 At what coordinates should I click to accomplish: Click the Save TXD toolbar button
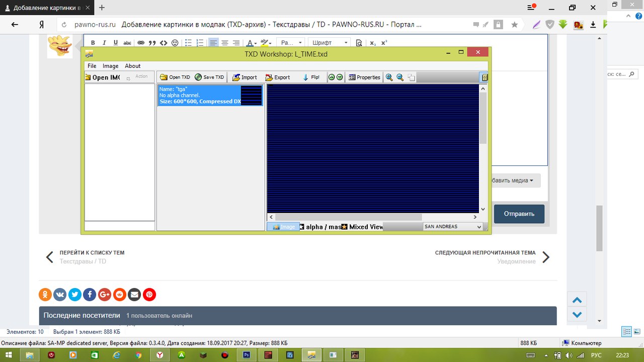tap(209, 77)
